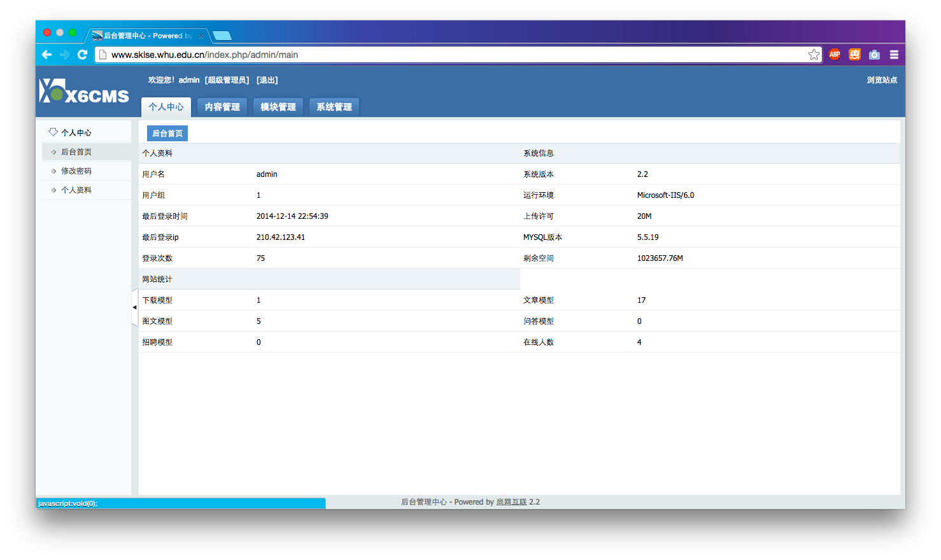Open the 尚网互联 footer link
This screenshot has height=560, width=941.
point(511,502)
